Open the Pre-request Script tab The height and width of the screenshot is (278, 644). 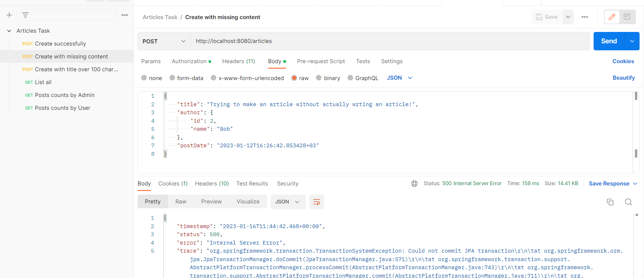click(x=321, y=61)
